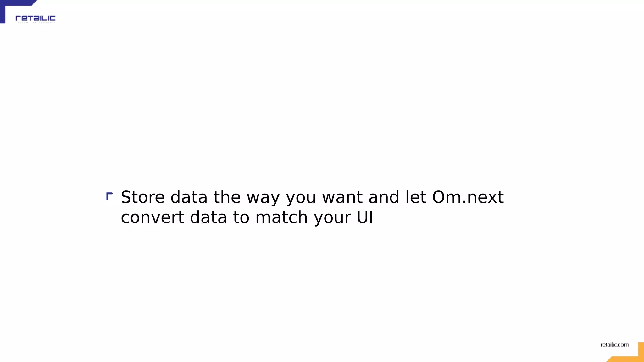644x362 pixels.
Task: Click 'data' in the first text line
Action: coord(189,197)
